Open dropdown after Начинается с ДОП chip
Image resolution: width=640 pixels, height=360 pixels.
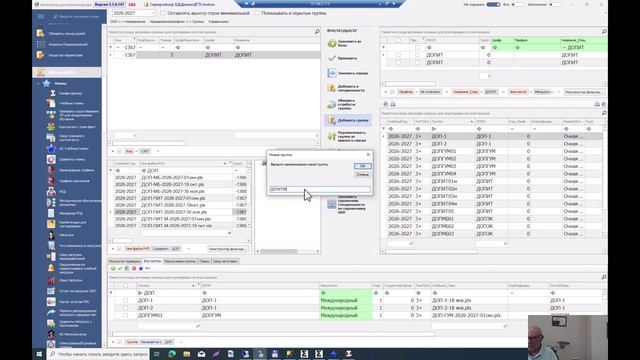point(181,342)
